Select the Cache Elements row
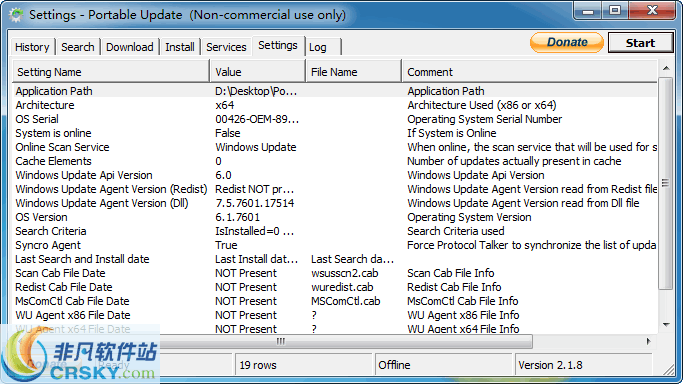 pos(335,161)
